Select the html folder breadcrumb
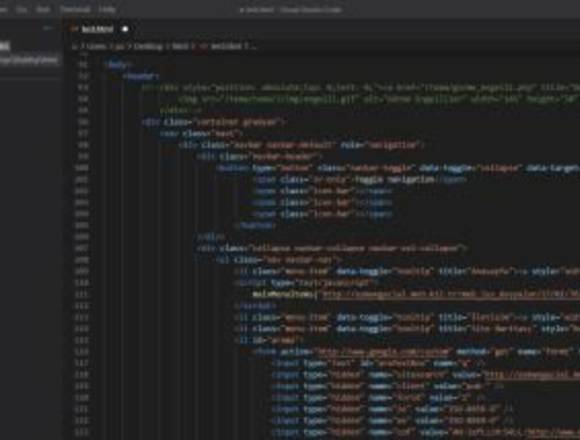This screenshot has width=580, height=440. pyautogui.click(x=180, y=47)
